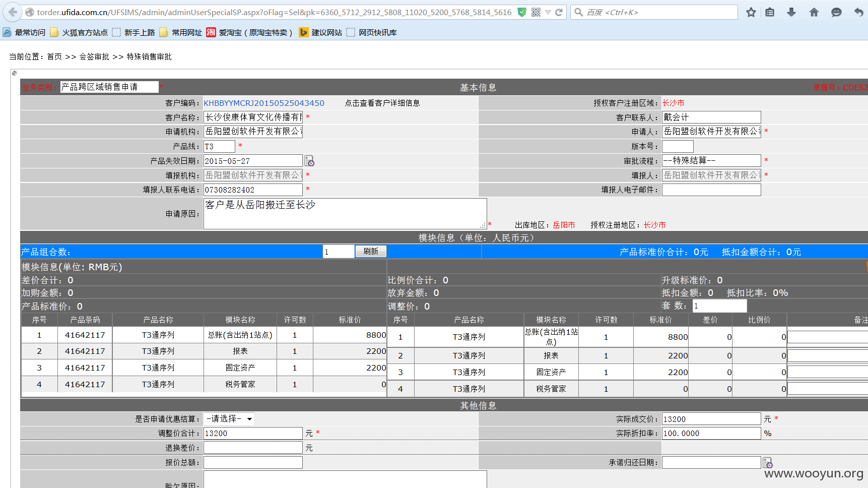This screenshot has height=488, width=868.
Task: Open 网页快讯库 bookmark
Action: tap(372, 32)
